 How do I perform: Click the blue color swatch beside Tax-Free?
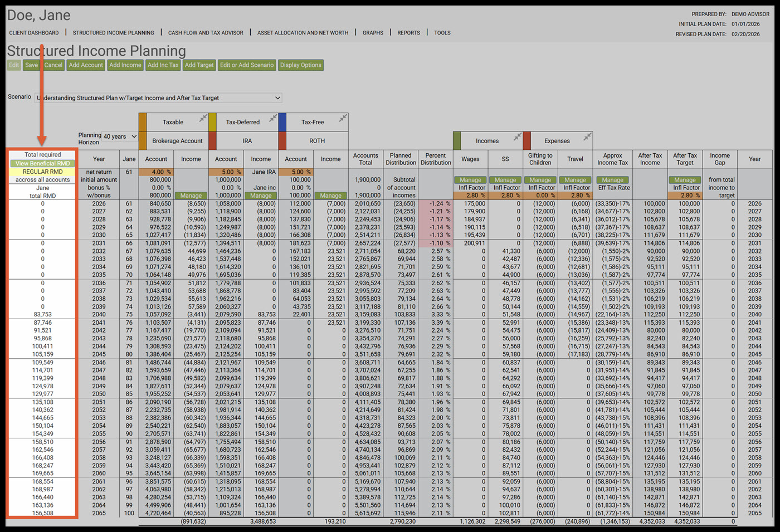pyautogui.click(x=282, y=122)
